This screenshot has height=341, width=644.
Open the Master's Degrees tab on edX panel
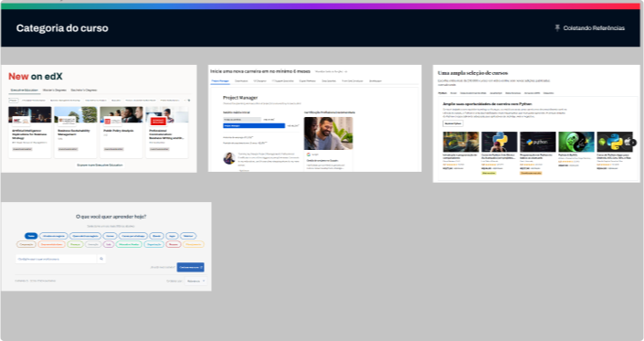pos(55,90)
